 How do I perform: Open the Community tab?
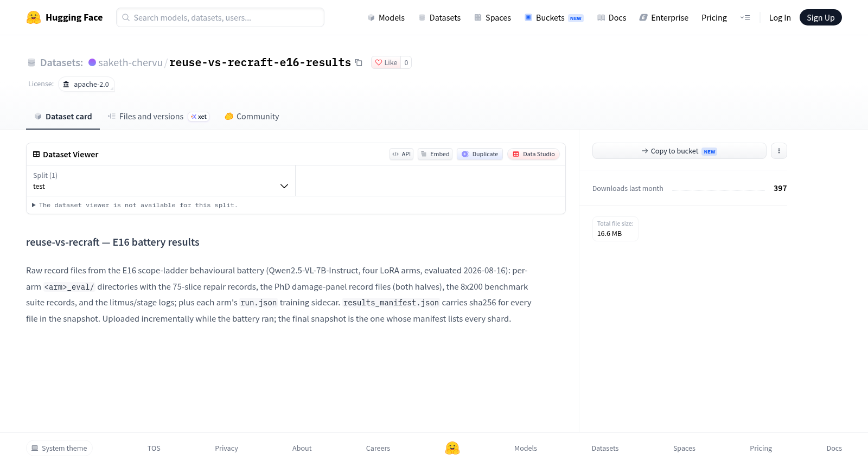tap(252, 117)
